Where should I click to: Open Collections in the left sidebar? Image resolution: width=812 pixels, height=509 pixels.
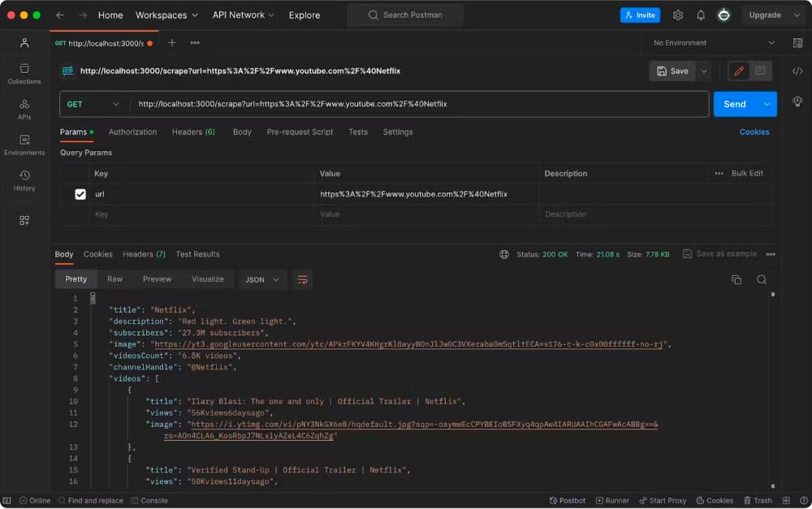[x=24, y=74]
